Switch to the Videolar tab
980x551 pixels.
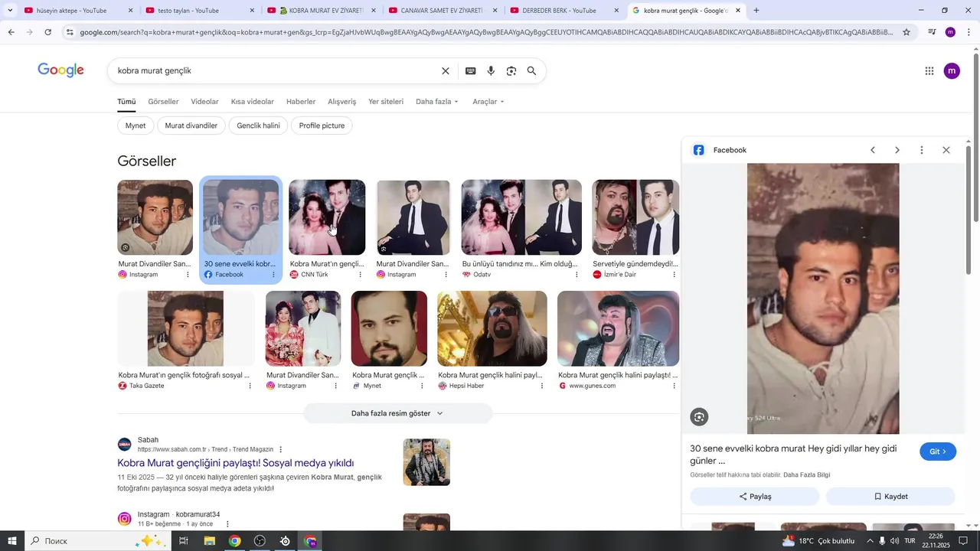(204, 102)
